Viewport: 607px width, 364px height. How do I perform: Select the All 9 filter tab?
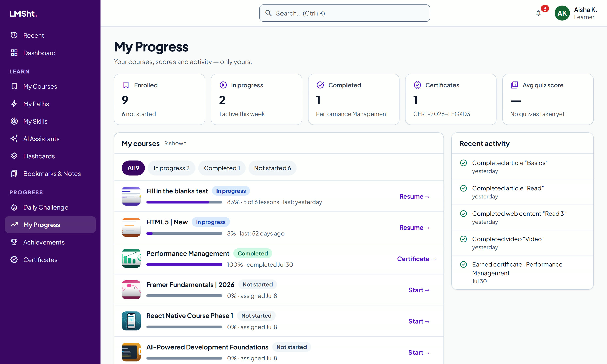coord(133,168)
